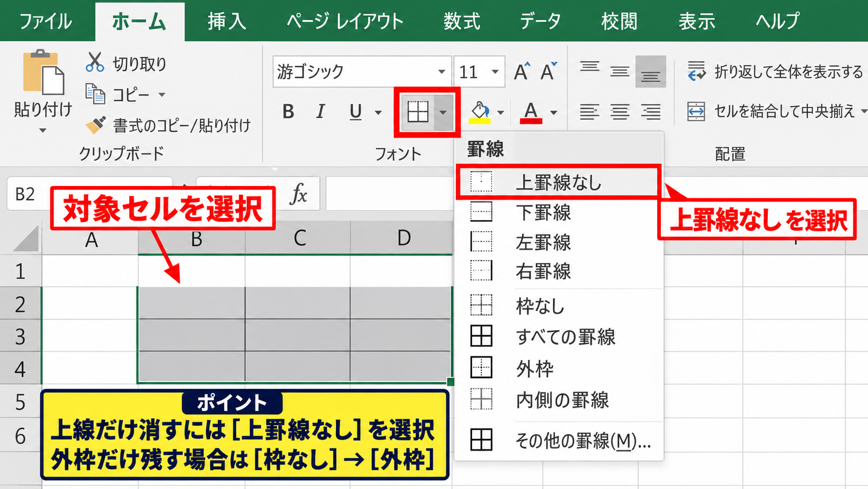Choose すべての罫線 in borders menu
Screen dimensions: 868x489
coord(559,336)
